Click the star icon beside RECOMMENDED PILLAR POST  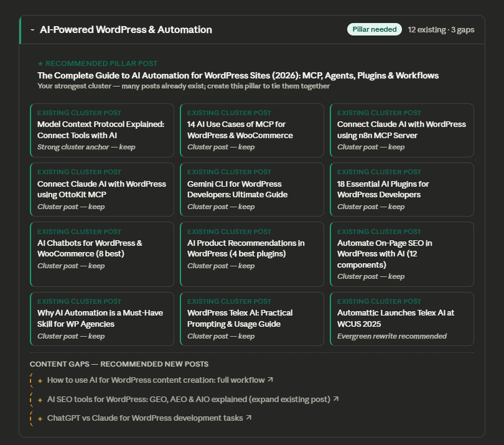41,63
